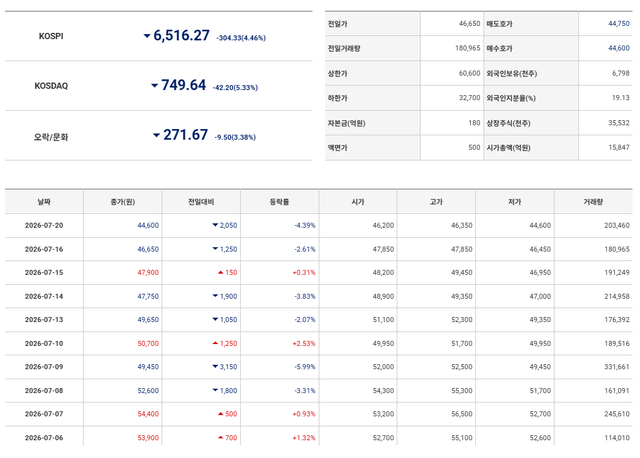The height and width of the screenshot is (458, 640).
Task: Click the high price 52,300
Action: (462, 320)
